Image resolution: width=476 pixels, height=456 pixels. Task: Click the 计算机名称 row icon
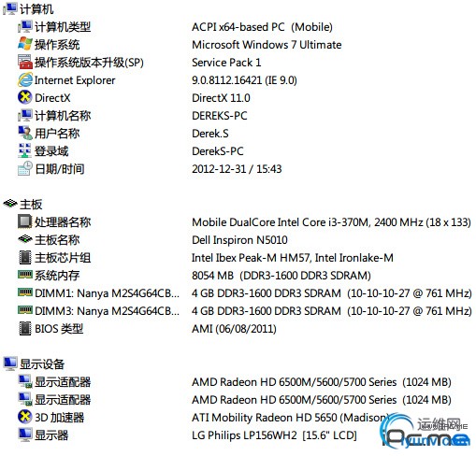pyautogui.click(x=25, y=115)
